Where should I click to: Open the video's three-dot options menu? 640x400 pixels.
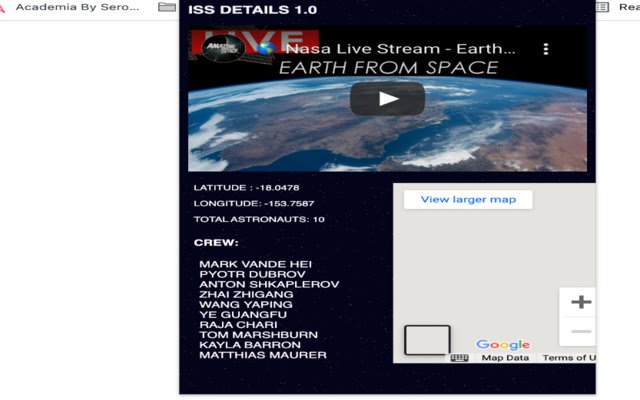click(x=546, y=49)
